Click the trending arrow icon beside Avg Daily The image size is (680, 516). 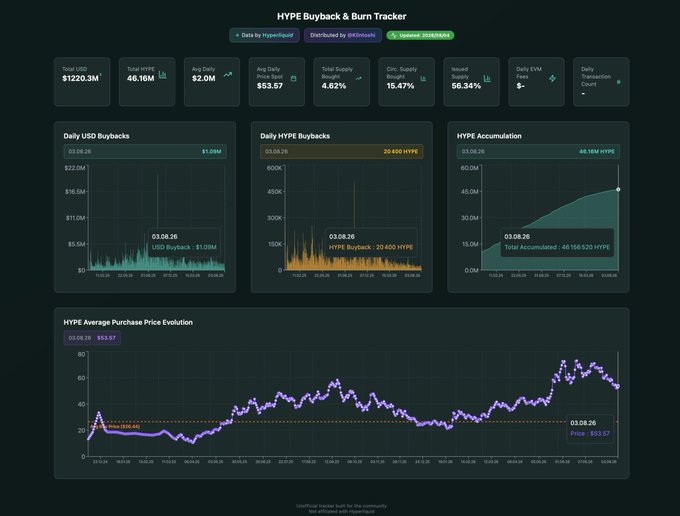tap(228, 75)
